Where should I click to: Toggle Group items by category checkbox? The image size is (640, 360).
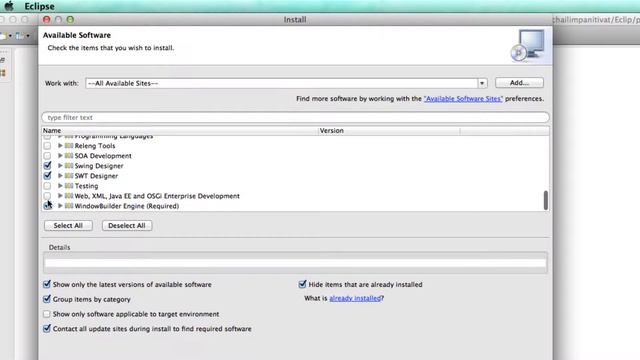click(x=47, y=299)
